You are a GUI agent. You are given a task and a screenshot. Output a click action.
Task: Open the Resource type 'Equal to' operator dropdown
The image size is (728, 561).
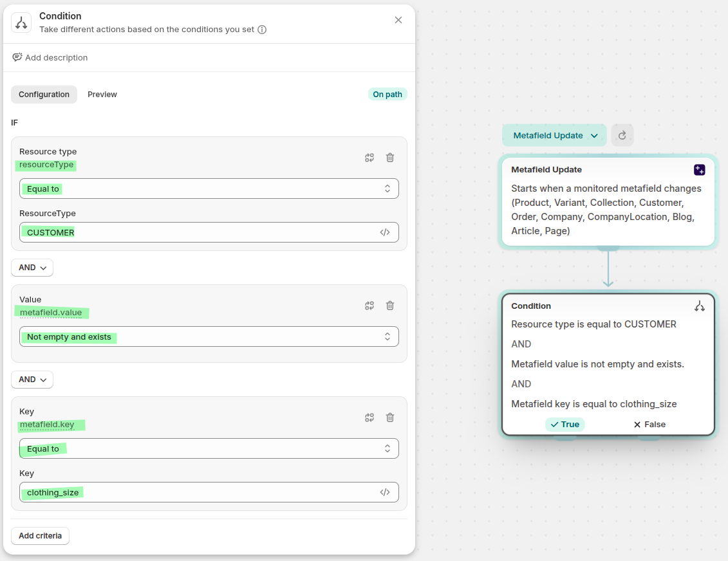pos(209,189)
